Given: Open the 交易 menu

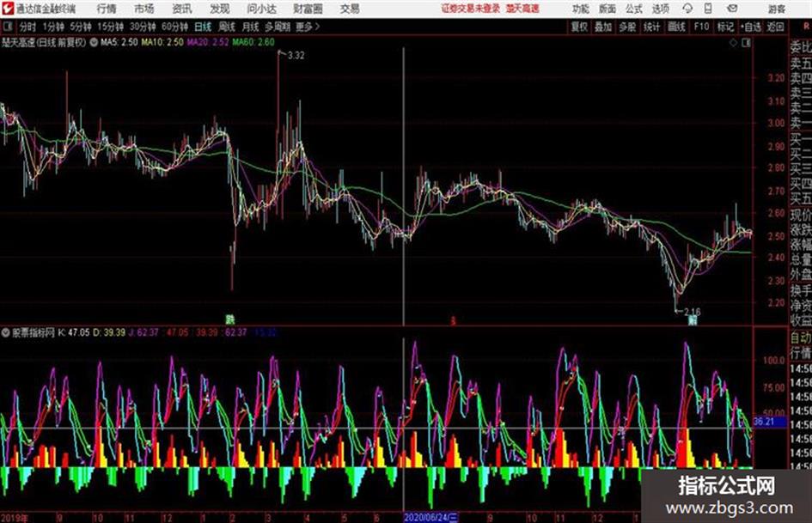Looking at the screenshot, I should 350,9.
